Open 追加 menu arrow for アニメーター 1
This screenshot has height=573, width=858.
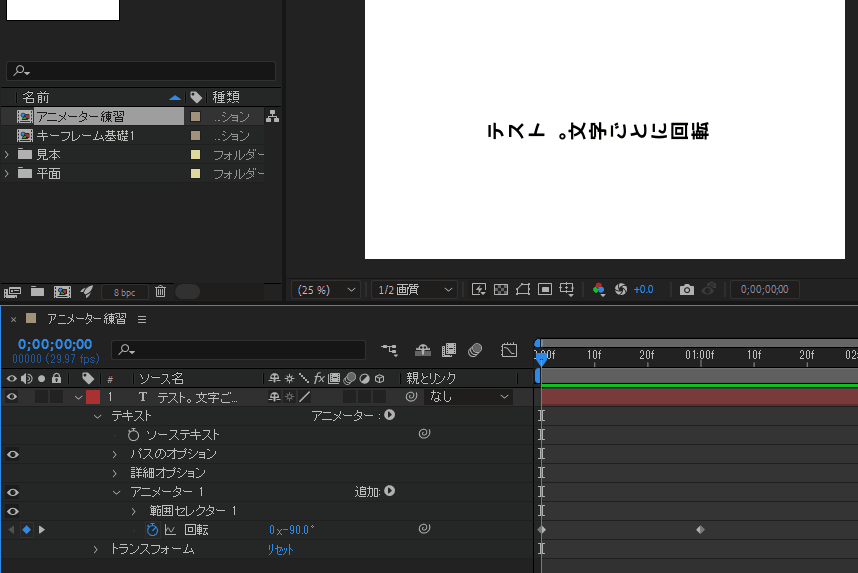(x=390, y=491)
